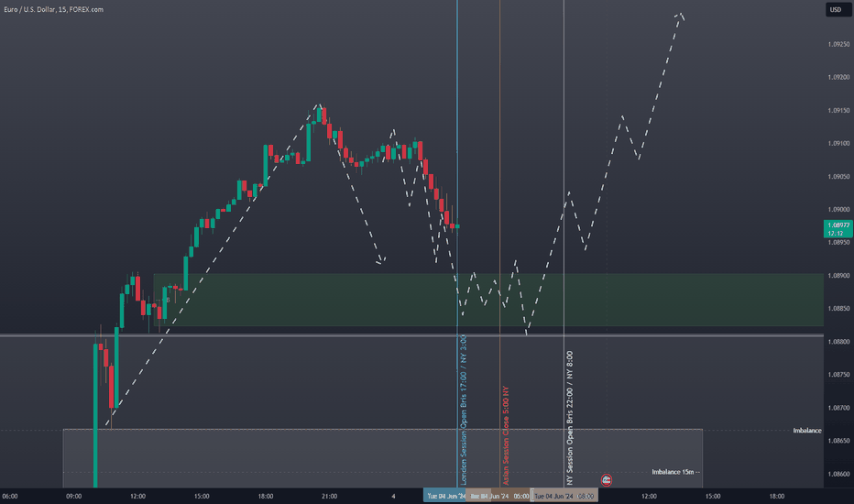Select the NY Session Open vertical line label
The height and width of the screenshot is (504, 854).
(x=570, y=418)
